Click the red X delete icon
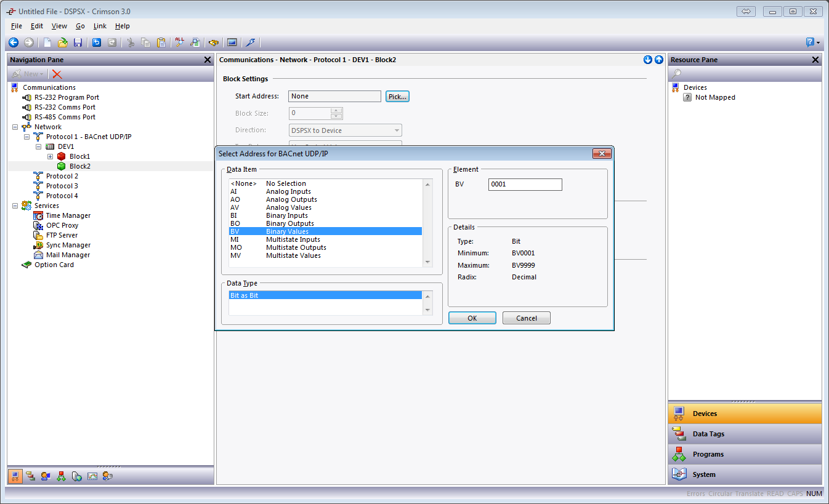This screenshot has width=829, height=504. (57, 74)
